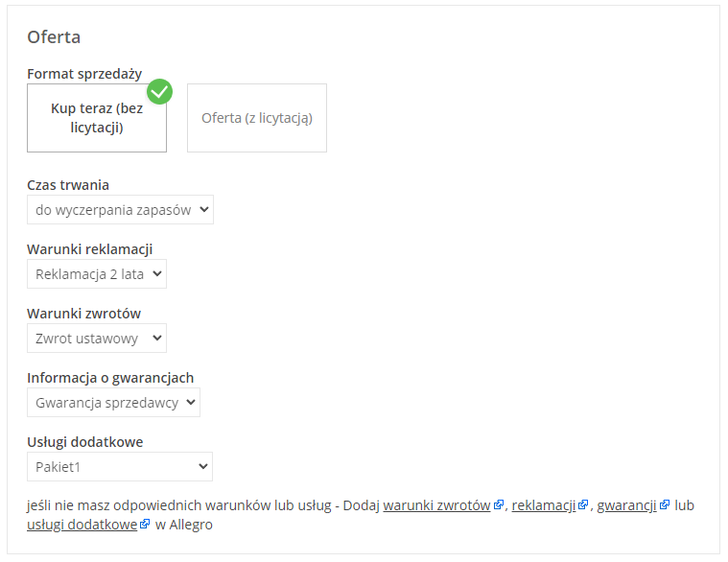Open the underlined usługi dodatkowe link
The height and width of the screenshot is (562, 728).
[82, 525]
